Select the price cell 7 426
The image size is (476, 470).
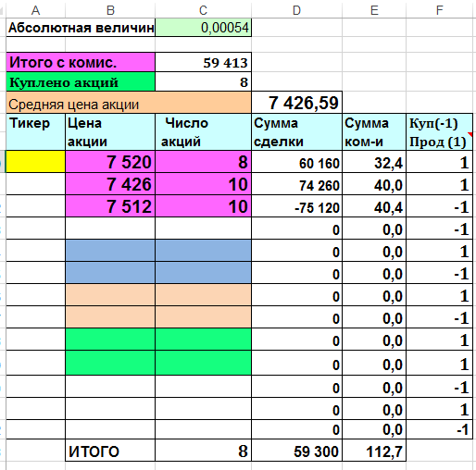(x=110, y=184)
